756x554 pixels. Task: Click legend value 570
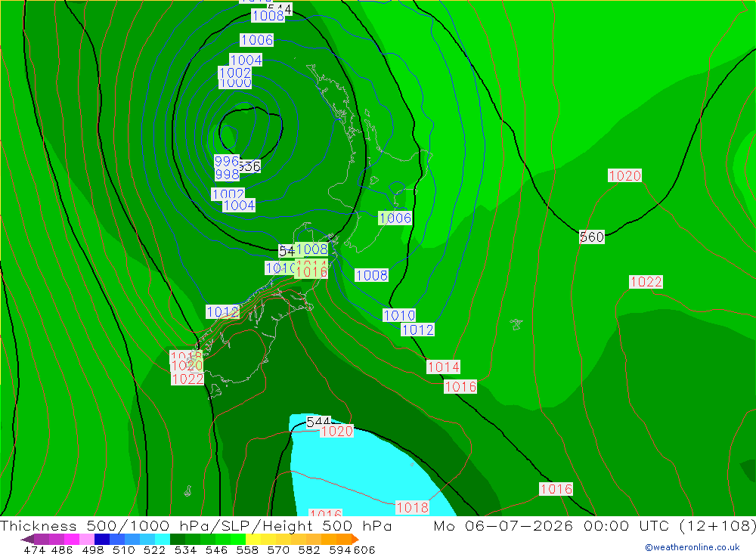277,549
